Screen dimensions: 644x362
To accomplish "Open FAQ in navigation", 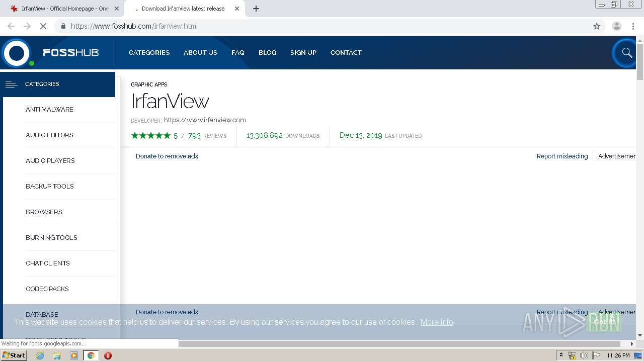I will 238,52.
